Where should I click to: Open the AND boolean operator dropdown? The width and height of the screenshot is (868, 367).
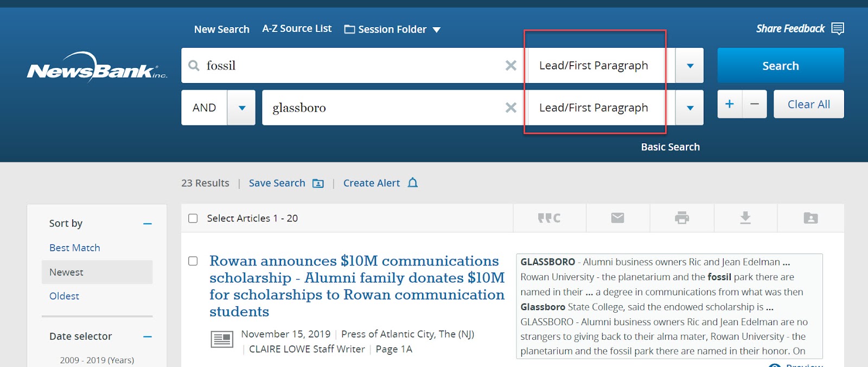click(241, 107)
